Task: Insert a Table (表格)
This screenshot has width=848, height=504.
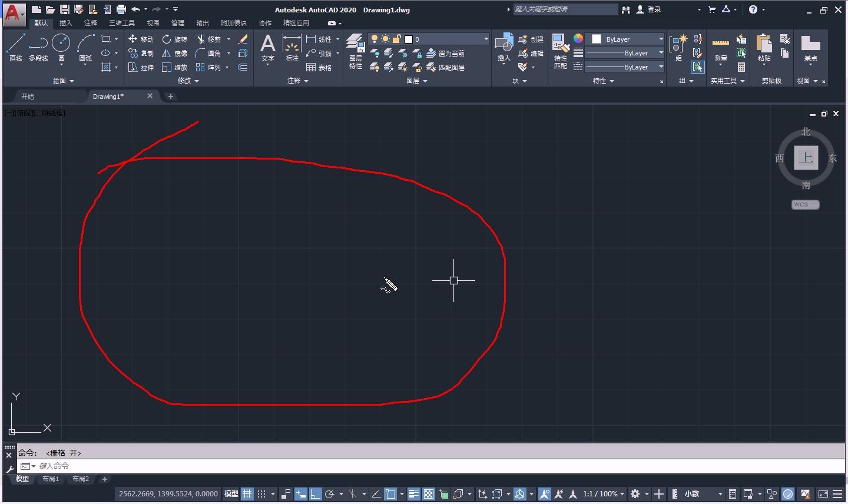Action: tap(319, 67)
